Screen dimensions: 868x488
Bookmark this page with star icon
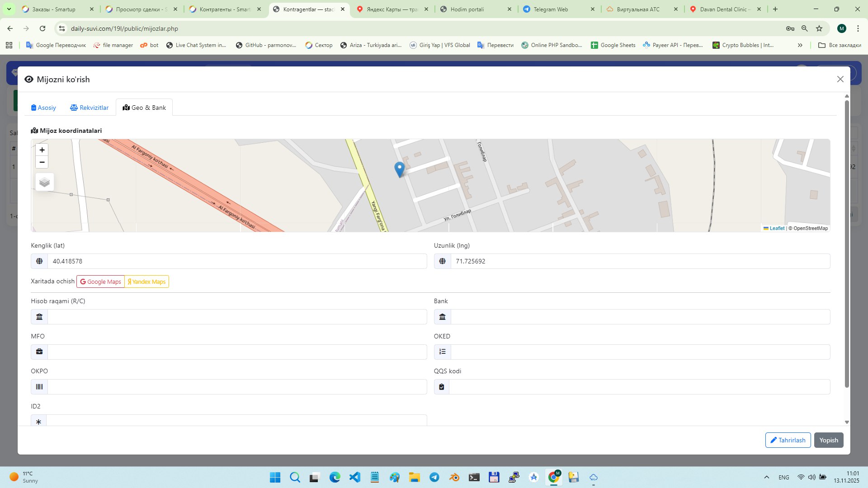click(x=819, y=28)
